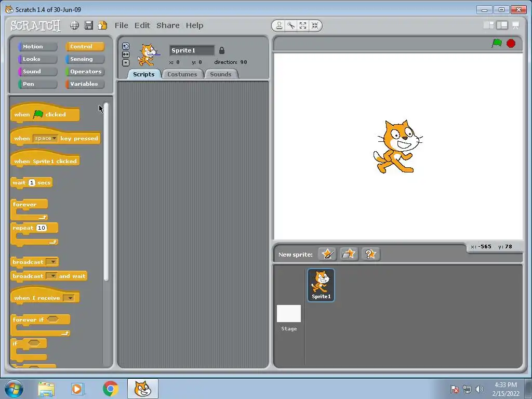Open broadcast and wait message dropdown
This screenshot has width=532, height=399.
click(51, 276)
